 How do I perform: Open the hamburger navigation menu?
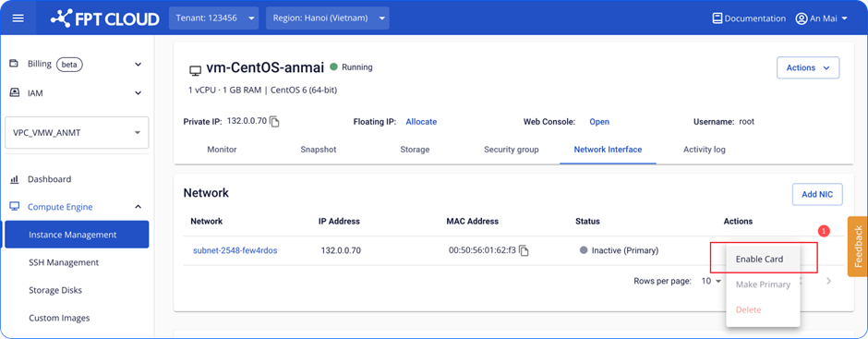(x=18, y=18)
